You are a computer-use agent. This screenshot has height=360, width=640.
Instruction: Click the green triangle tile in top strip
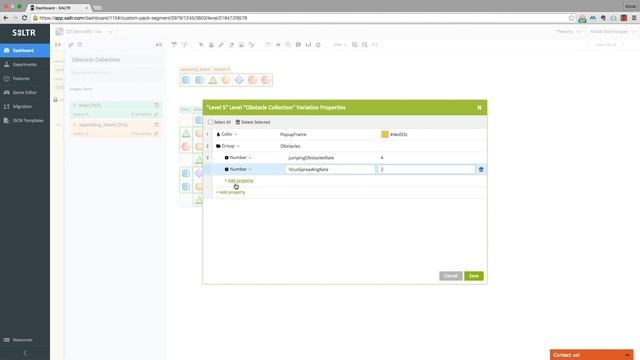pos(213,80)
